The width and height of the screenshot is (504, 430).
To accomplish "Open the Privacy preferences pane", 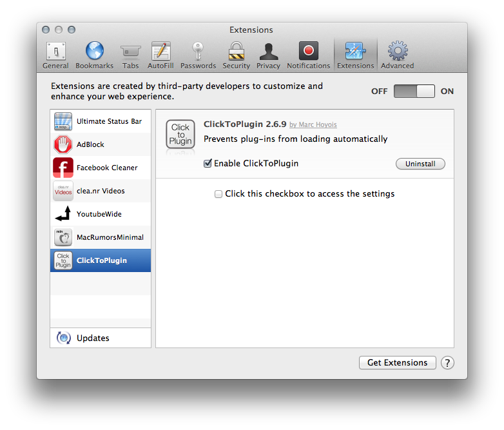I will point(268,55).
